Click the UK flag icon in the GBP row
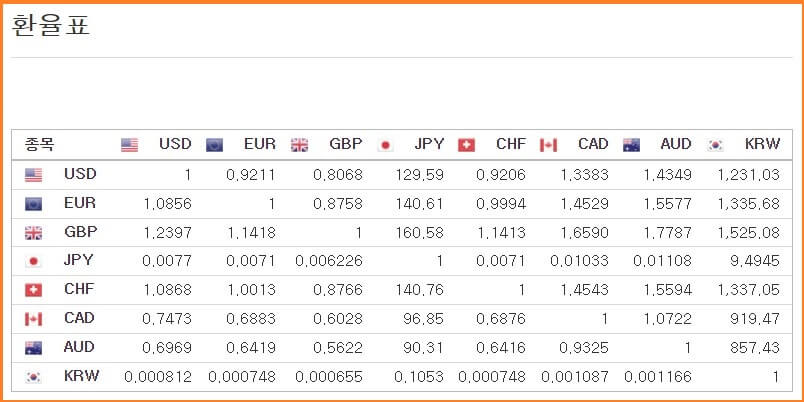804x402 pixels. click(33, 233)
